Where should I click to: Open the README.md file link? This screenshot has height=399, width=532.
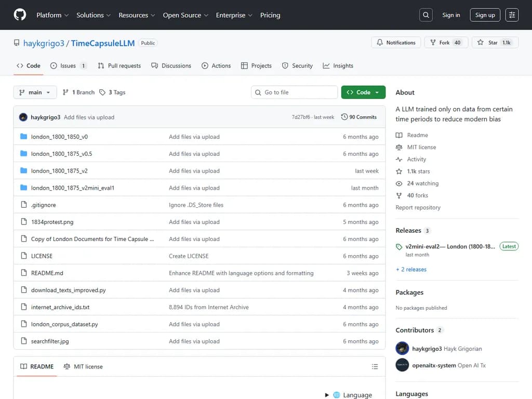coord(47,273)
